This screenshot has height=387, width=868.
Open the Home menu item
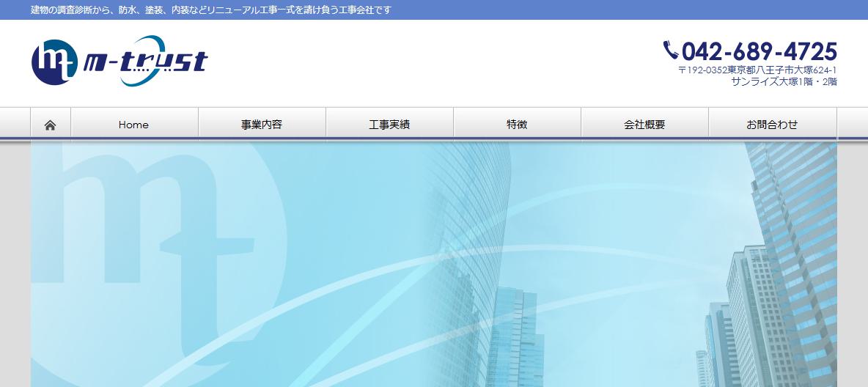click(x=134, y=124)
